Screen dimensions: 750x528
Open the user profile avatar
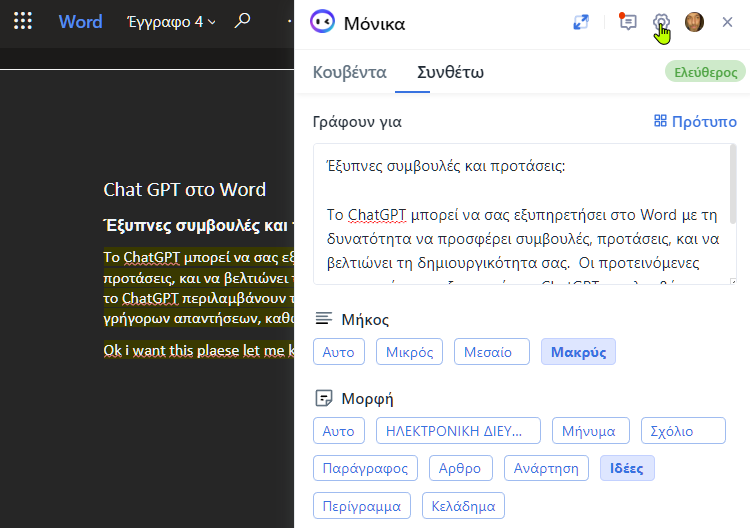tap(694, 22)
